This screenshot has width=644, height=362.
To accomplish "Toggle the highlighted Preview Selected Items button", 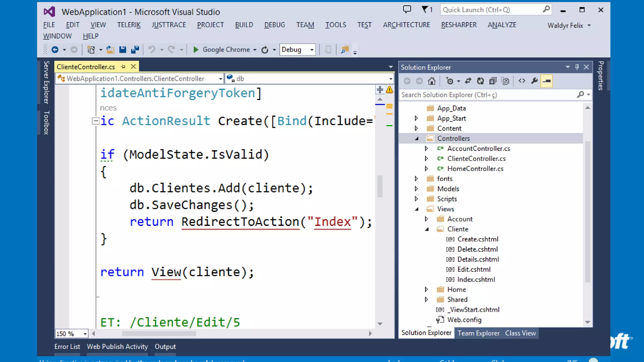I will pyautogui.click(x=547, y=81).
